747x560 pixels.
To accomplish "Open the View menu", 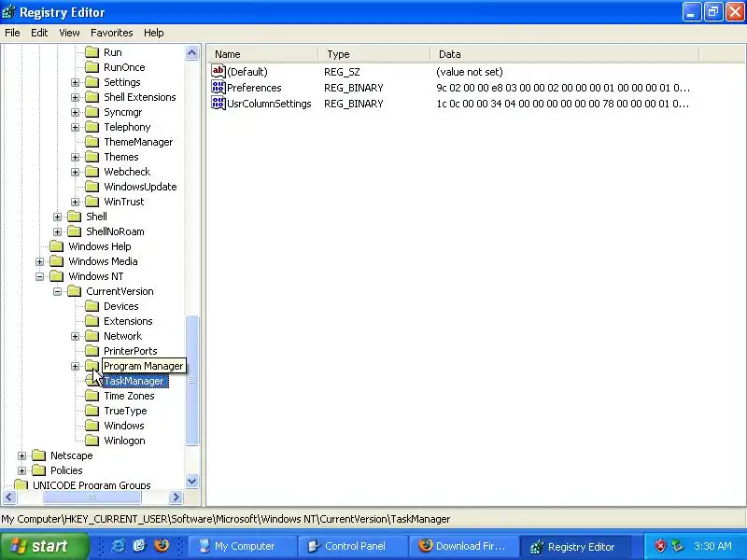I will pos(69,33).
